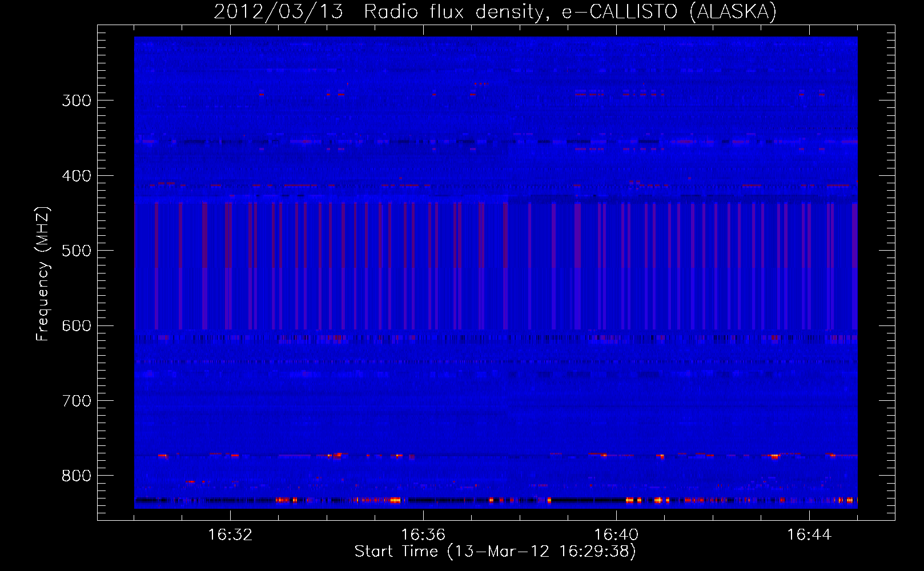Click the 16:40 time tick label
This screenshot has height=571, width=924.
click(x=616, y=535)
